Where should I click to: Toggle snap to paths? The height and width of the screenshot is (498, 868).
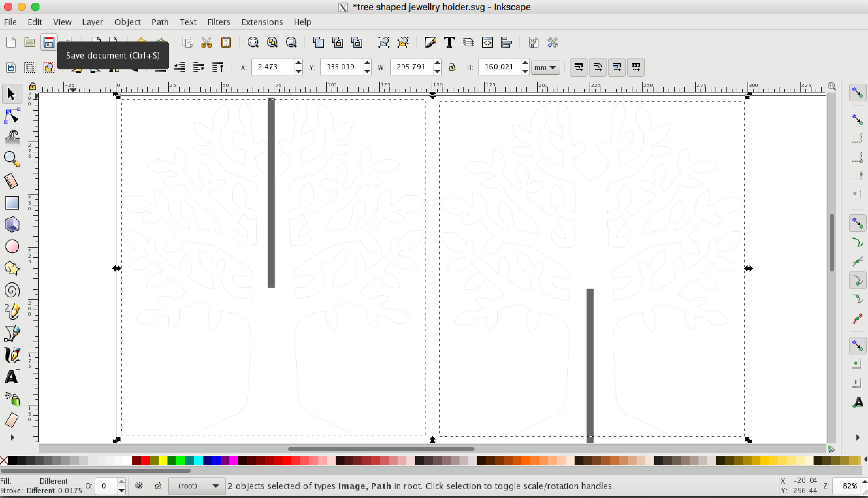857,243
